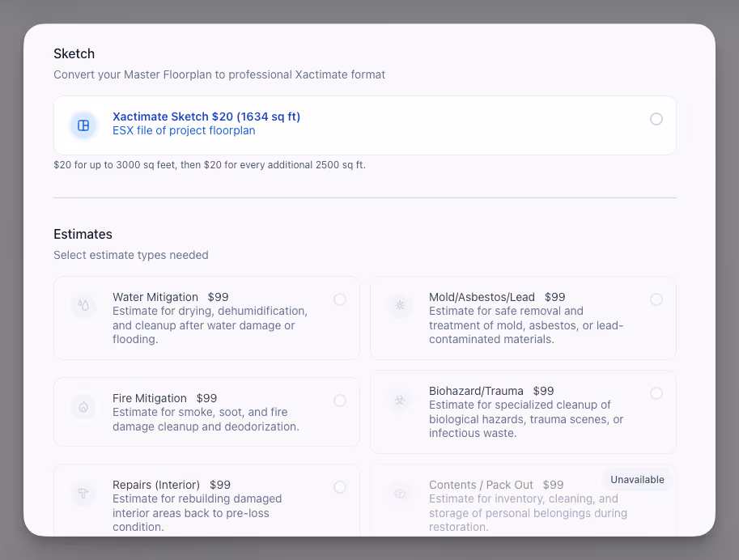Select the Fire Mitigation radio button

coord(340,401)
